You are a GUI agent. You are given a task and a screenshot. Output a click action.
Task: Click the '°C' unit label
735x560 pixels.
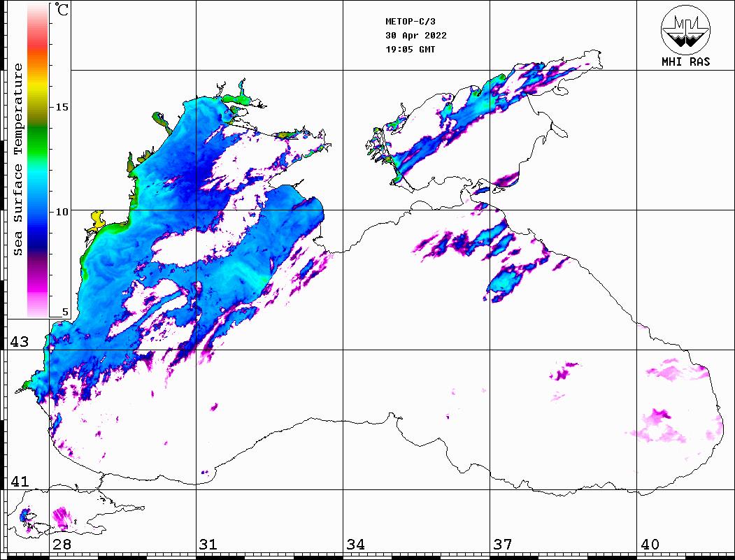pos(62,9)
